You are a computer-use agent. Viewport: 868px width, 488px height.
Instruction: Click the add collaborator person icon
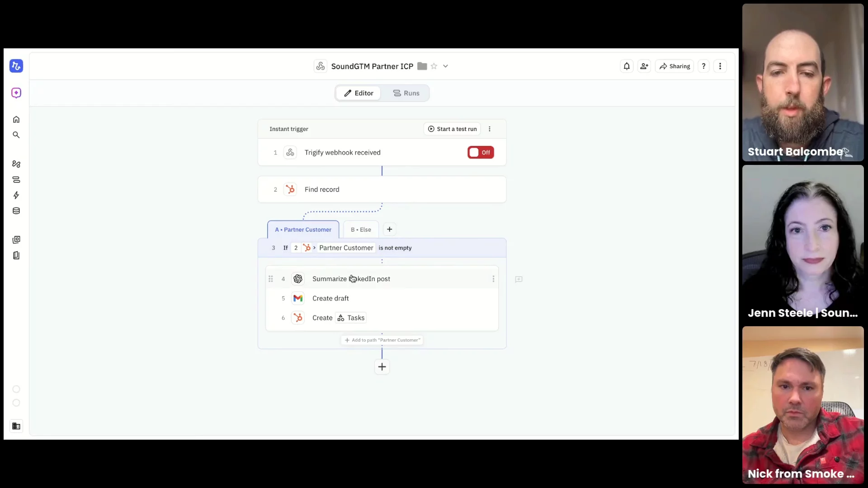pyautogui.click(x=644, y=66)
